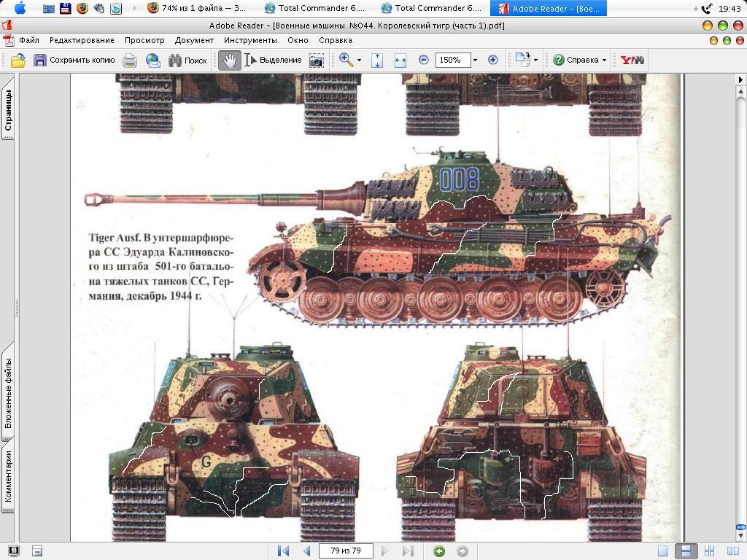
Task: Activate the Hand tool
Action: click(230, 60)
